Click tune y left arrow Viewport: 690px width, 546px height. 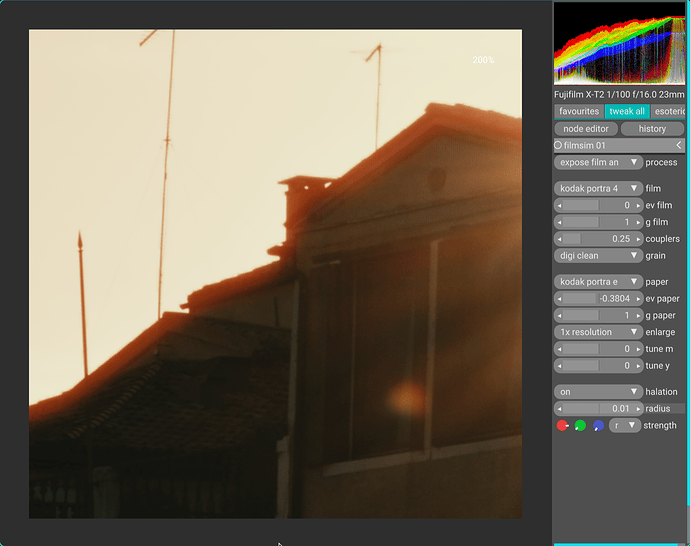559,366
